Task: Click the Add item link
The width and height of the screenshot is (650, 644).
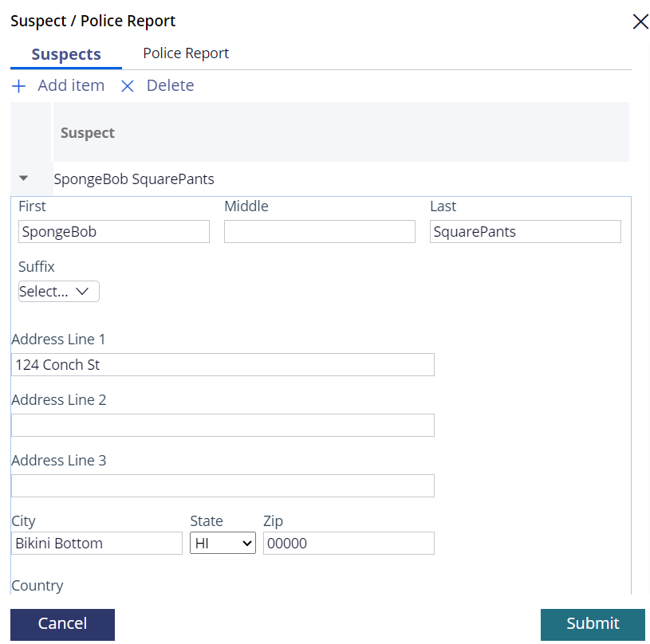Action: tap(71, 85)
